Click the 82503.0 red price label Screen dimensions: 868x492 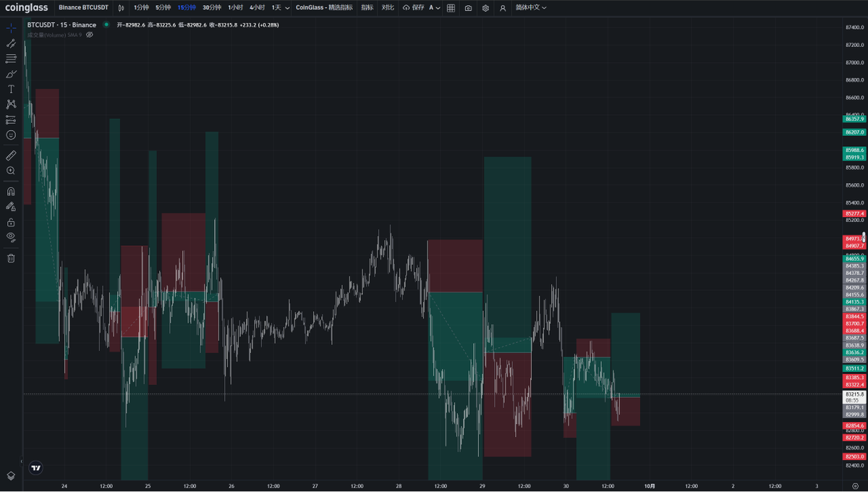pos(854,457)
